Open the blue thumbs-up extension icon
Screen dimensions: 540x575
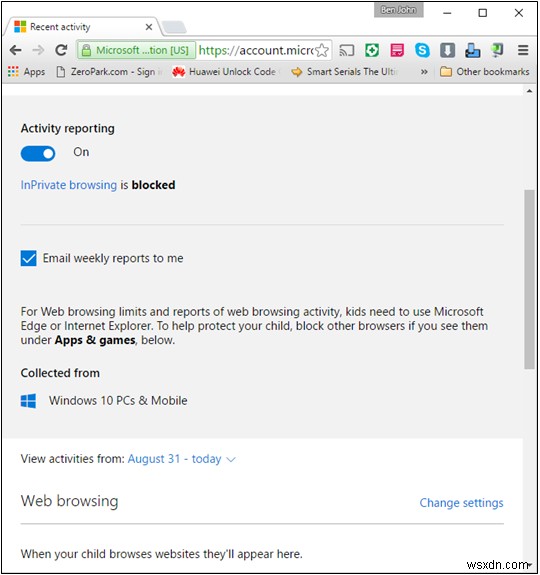(473, 50)
